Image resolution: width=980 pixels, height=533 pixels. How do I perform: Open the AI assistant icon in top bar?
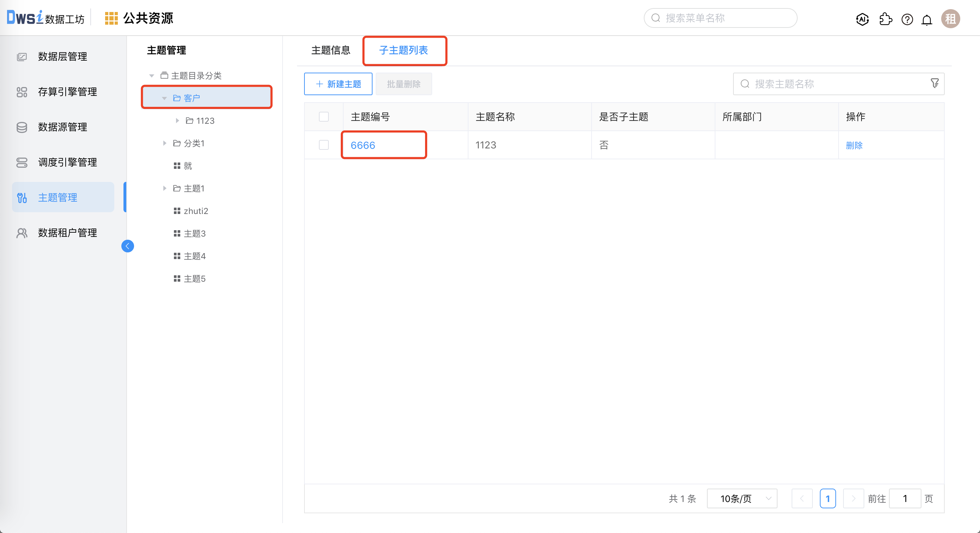tap(863, 19)
